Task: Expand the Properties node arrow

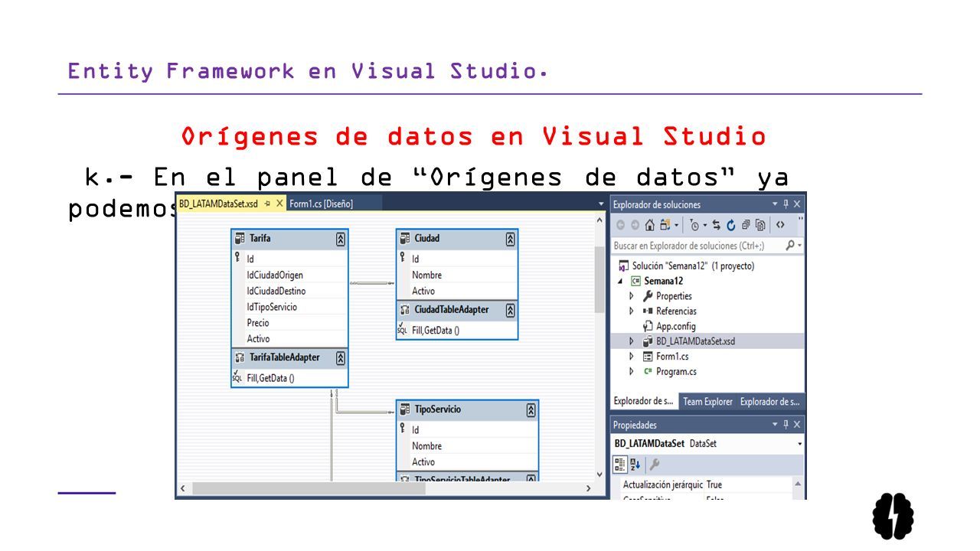Action: point(632,296)
